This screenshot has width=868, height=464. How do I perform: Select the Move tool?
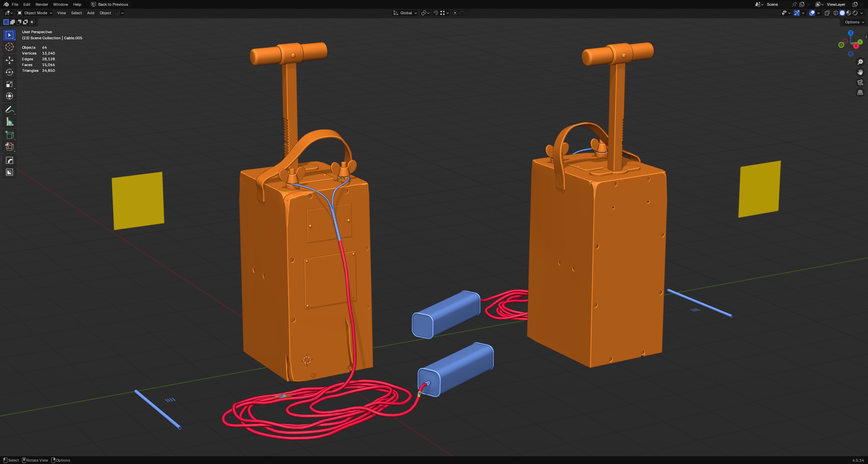9,60
